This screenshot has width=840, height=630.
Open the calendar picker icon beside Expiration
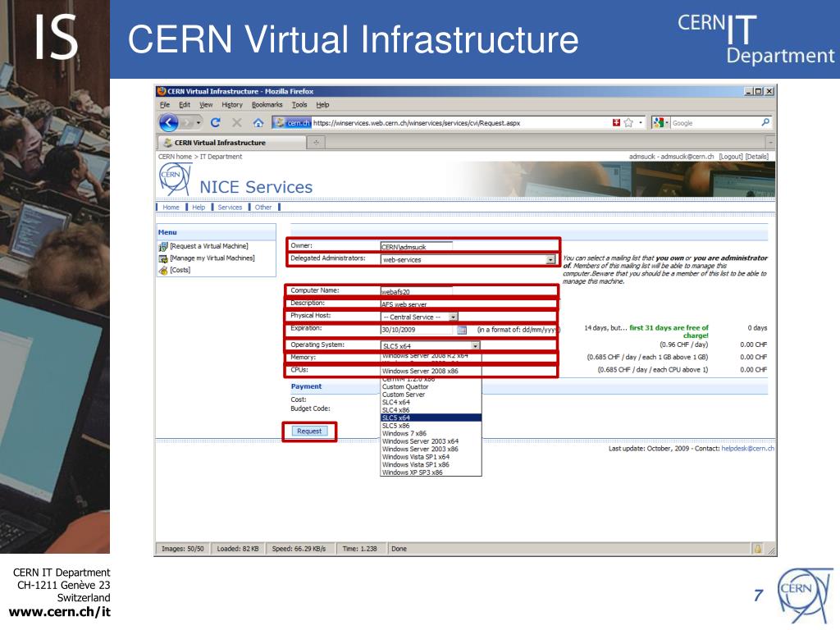(462, 330)
